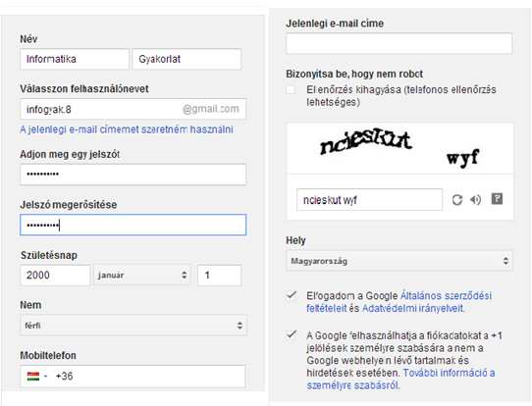The width and height of the screenshot is (532, 406).
Task: Open the Adatvédelmi irányelveit link
Action: tap(412, 308)
